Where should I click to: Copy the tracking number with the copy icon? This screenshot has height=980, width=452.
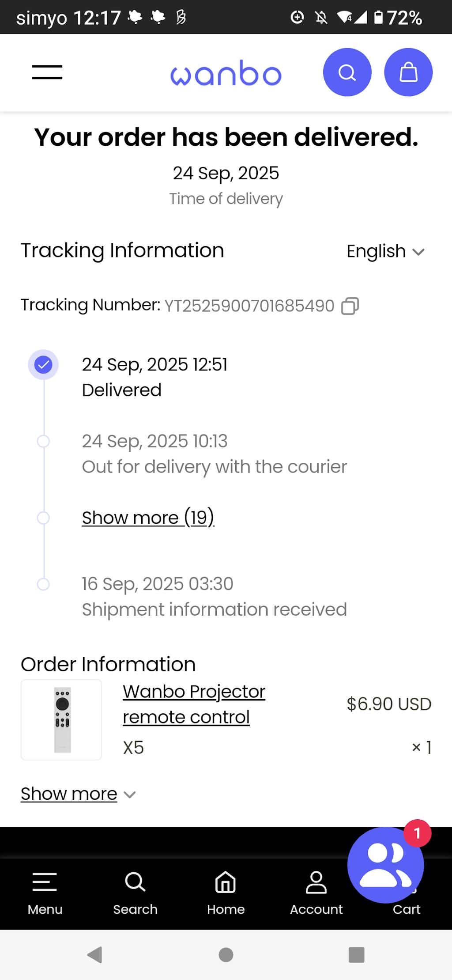tap(350, 306)
